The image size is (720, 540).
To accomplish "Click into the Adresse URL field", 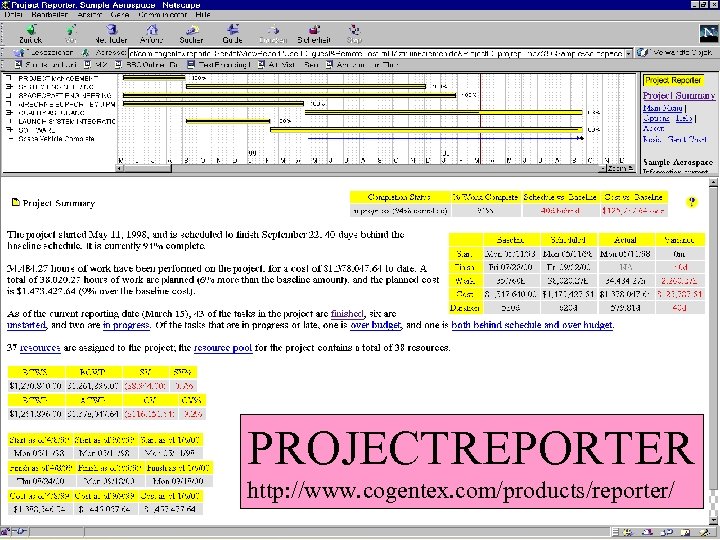I will [376, 53].
